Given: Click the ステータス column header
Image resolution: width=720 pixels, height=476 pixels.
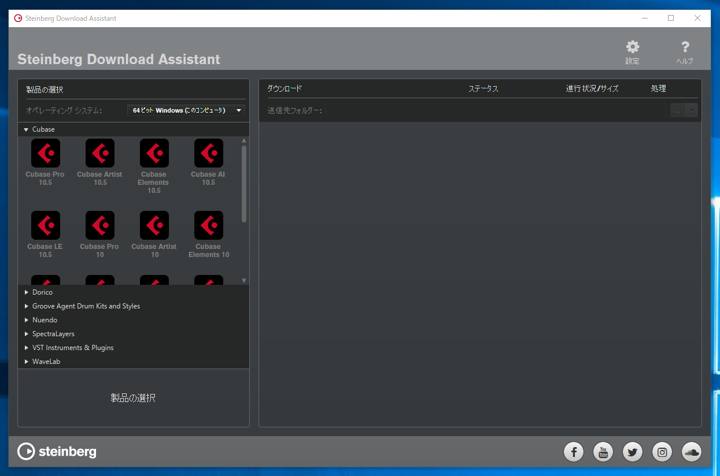Looking at the screenshot, I should point(483,89).
